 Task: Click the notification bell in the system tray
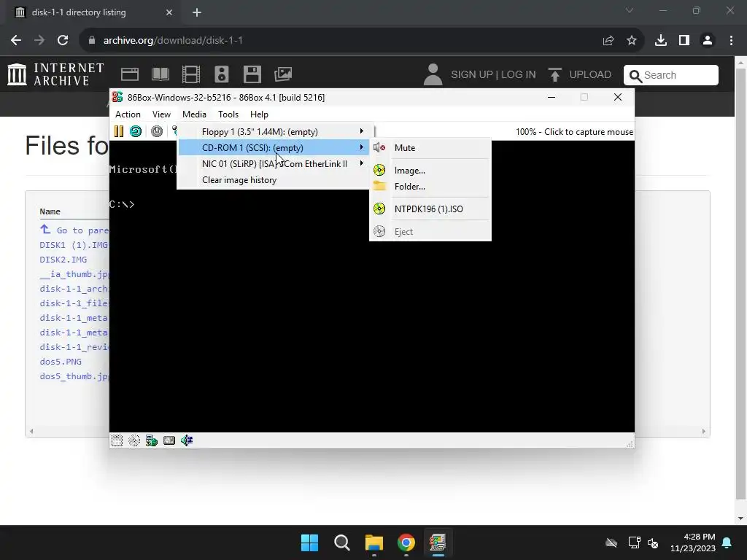click(x=727, y=542)
